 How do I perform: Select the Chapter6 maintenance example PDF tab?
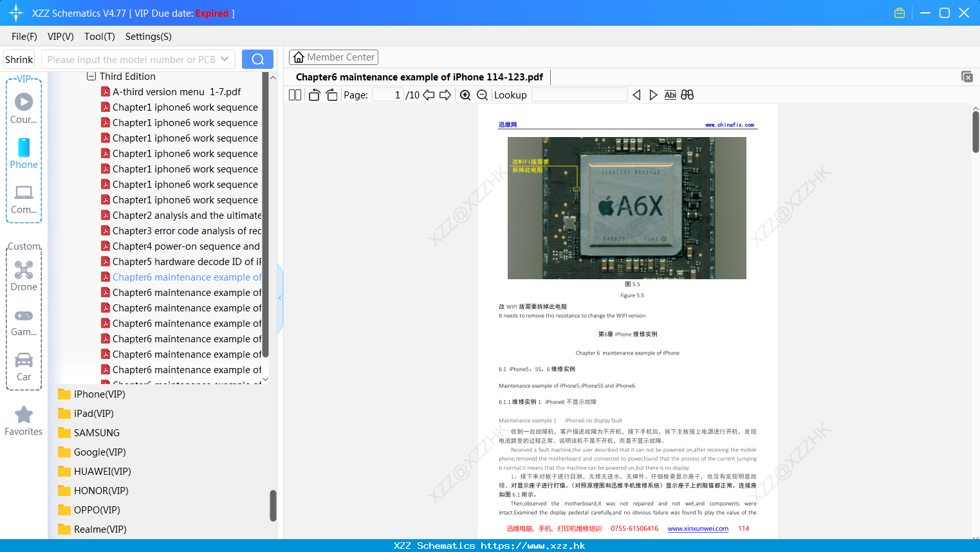point(420,77)
